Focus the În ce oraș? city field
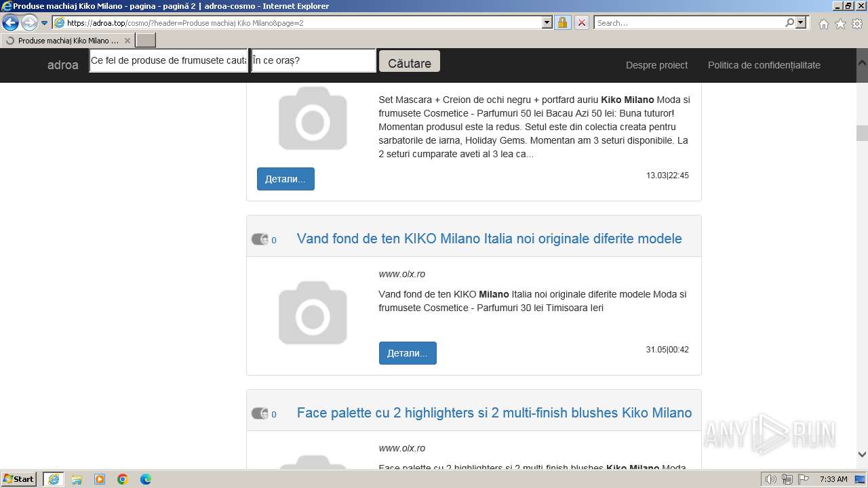Viewport: 868px width, 488px height. (x=313, y=60)
